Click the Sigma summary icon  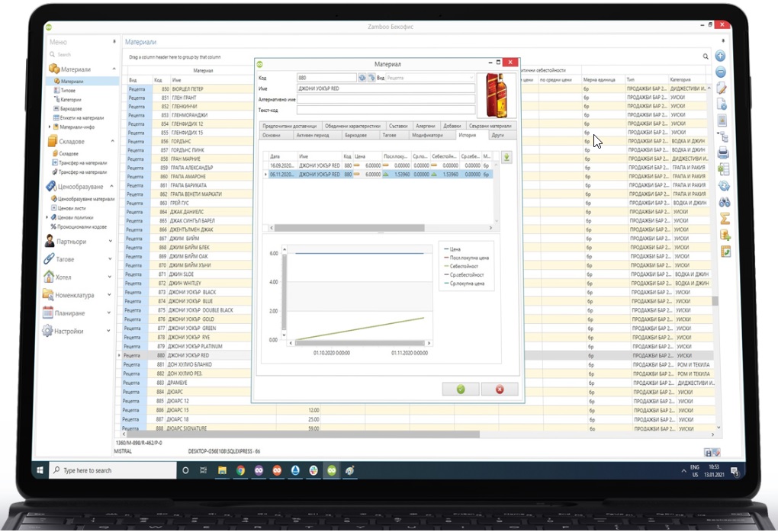pos(725,218)
